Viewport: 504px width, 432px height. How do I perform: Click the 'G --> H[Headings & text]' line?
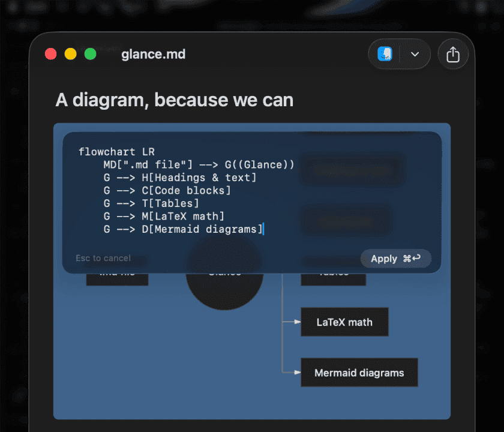click(x=179, y=178)
